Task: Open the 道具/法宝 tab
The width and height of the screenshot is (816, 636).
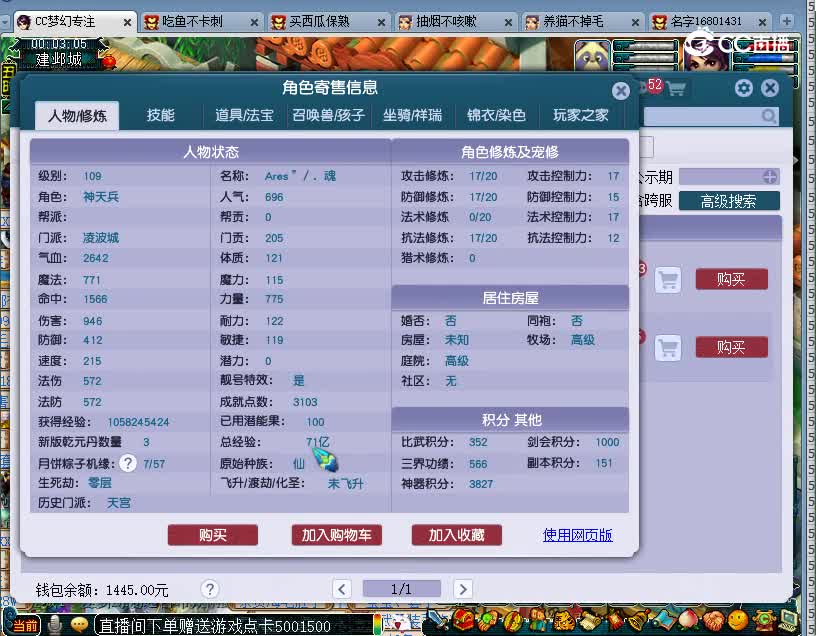Action: (x=245, y=115)
